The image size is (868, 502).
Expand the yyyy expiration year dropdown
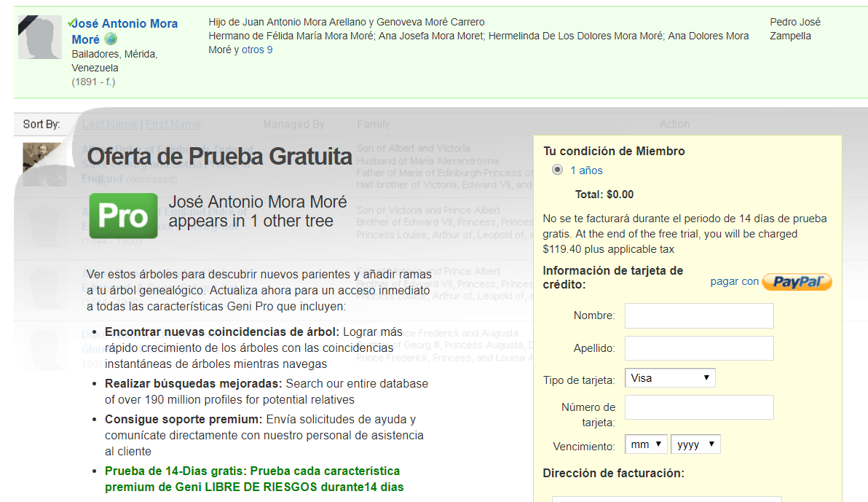695,444
